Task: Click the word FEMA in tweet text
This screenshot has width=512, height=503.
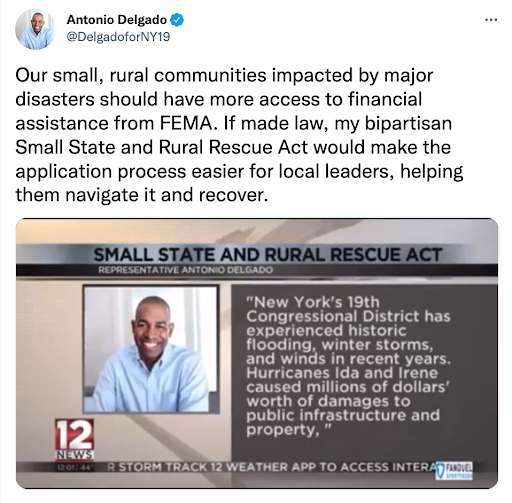Action: pos(186,123)
